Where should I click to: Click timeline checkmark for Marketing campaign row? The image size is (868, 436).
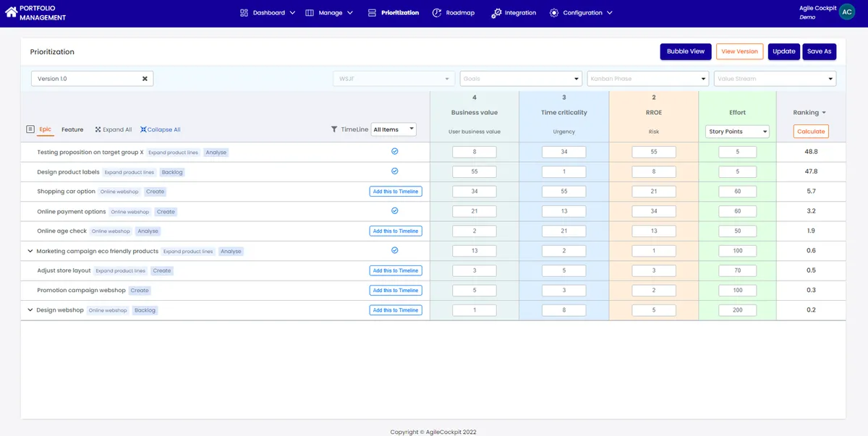tap(395, 250)
